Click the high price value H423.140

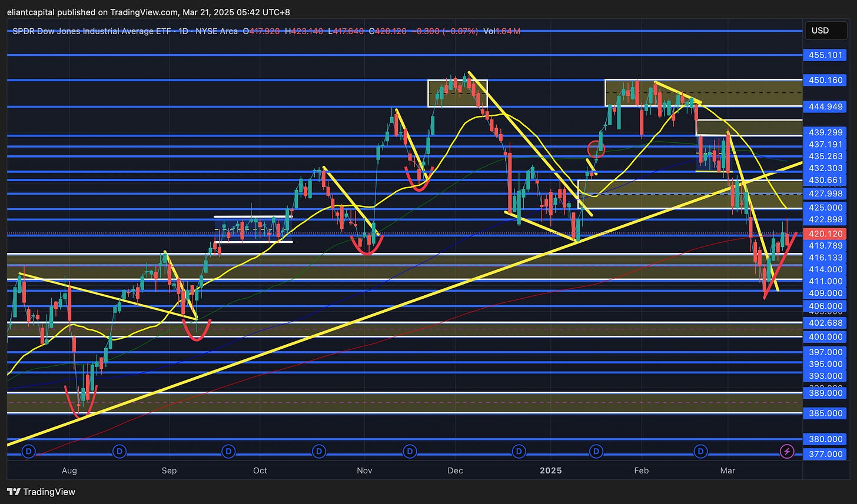point(305,31)
